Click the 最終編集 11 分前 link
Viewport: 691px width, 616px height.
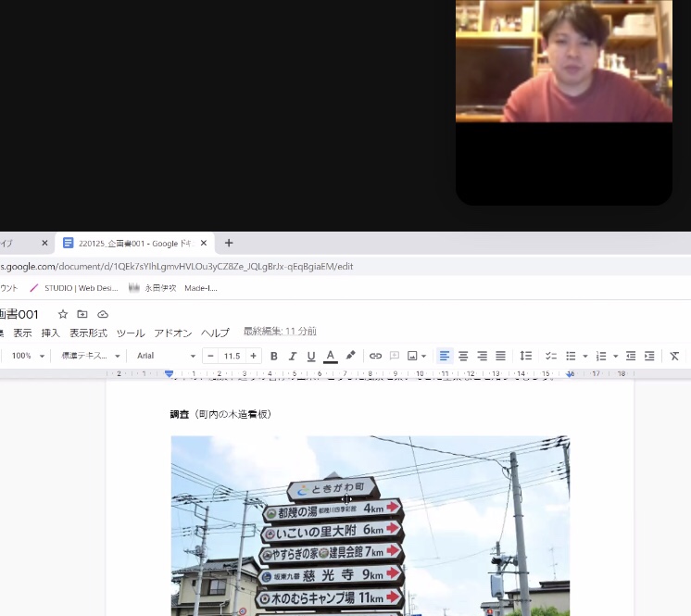tap(280, 332)
